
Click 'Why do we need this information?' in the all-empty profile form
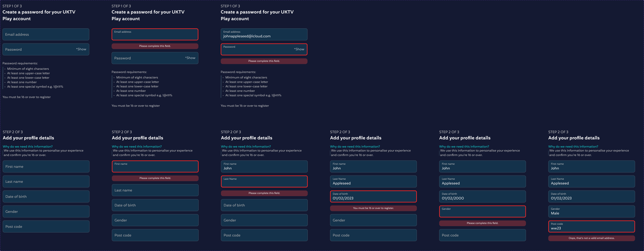[x=28, y=146]
